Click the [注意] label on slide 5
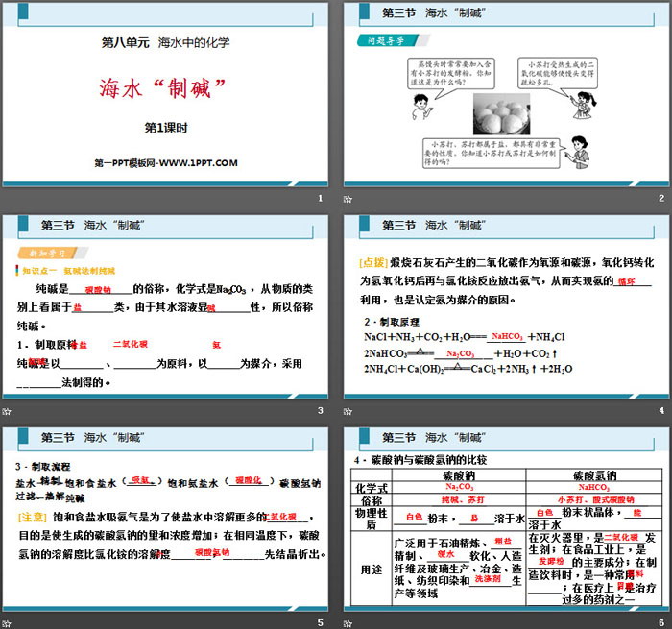Screen dimensions: 672x629 (x=32, y=516)
